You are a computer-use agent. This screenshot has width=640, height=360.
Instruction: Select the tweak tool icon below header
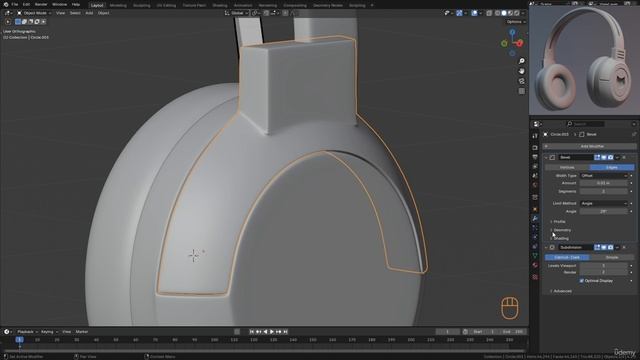pyautogui.click(x=8, y=22)
